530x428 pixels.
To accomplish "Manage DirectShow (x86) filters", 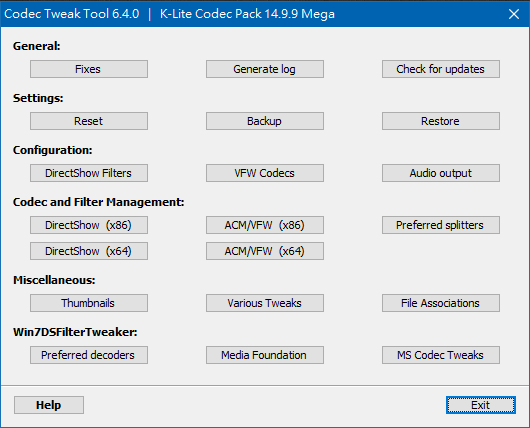I will (x=89, y=225).
